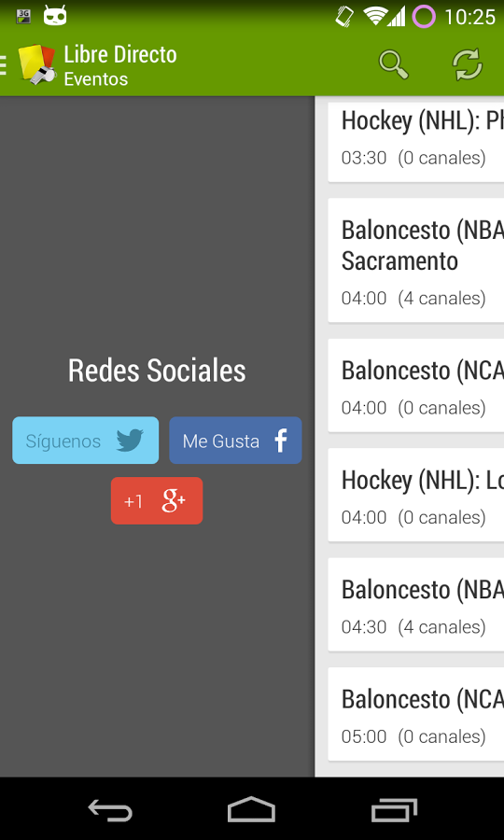This screenshot has width=504, height=840.
Task: Tap the Google Plus g+ icon
Action: [x=174, y=500]
